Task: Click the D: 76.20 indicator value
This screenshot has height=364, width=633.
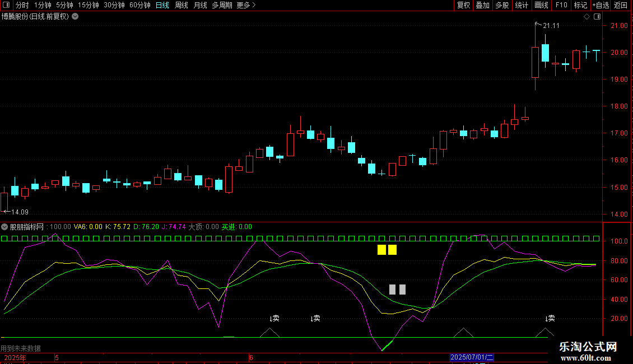Action: 146,227
